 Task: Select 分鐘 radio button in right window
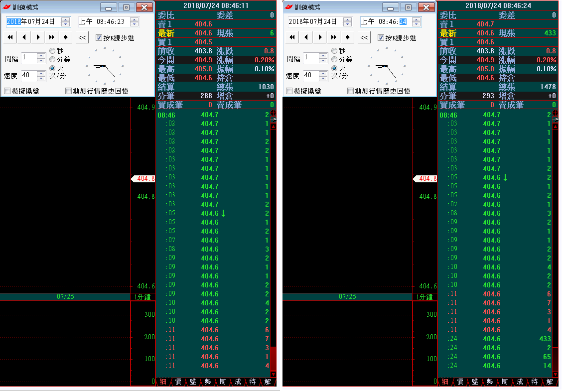pos(334,59)
